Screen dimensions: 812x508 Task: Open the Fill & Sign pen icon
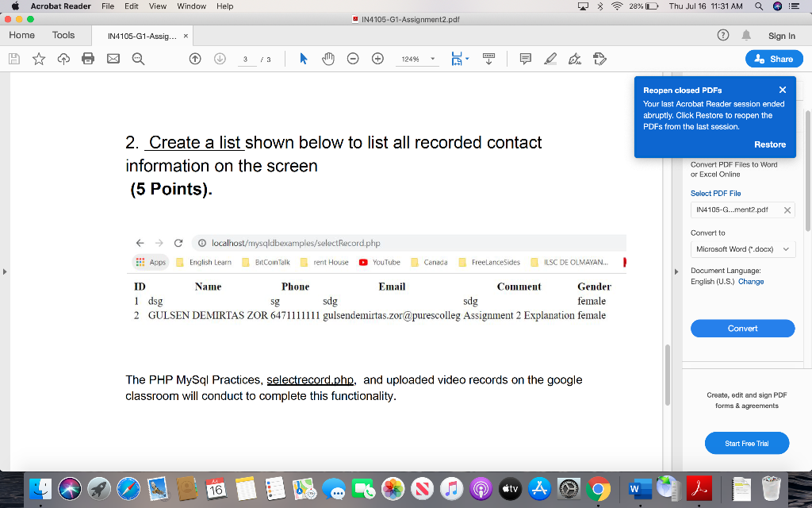575,58
